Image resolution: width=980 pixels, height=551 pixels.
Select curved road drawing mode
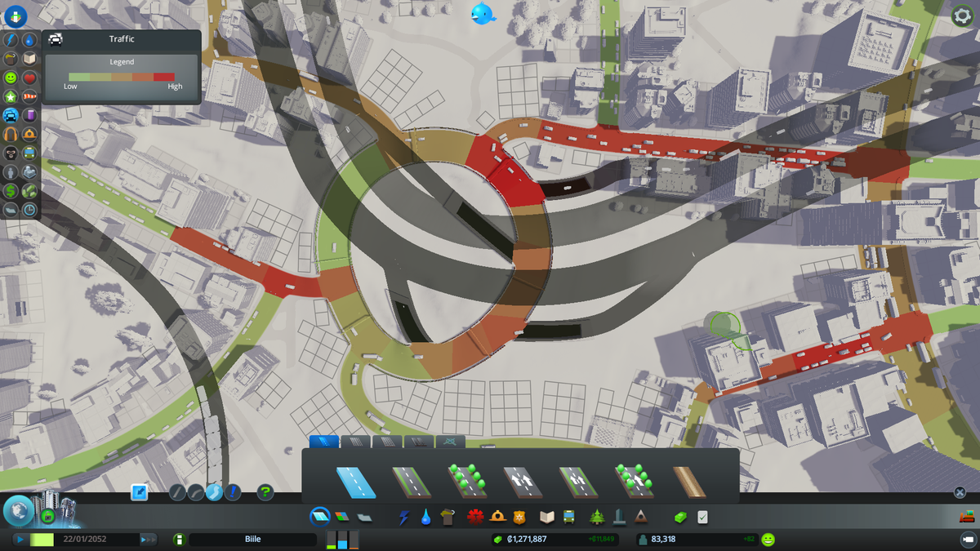(x=195, y=492)
